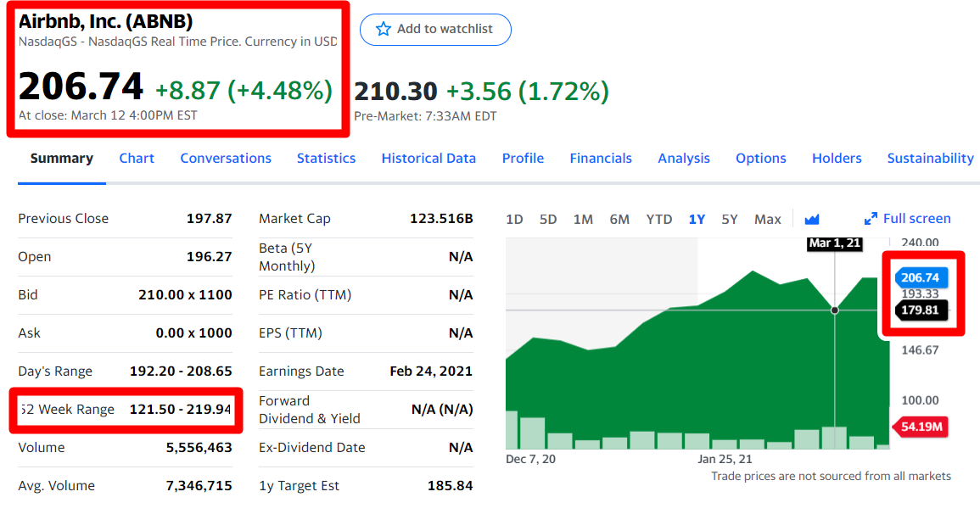The width and height of the screenshot is (980, 514).
Task: Select the 5Y chart range
Action: point(730,219)
